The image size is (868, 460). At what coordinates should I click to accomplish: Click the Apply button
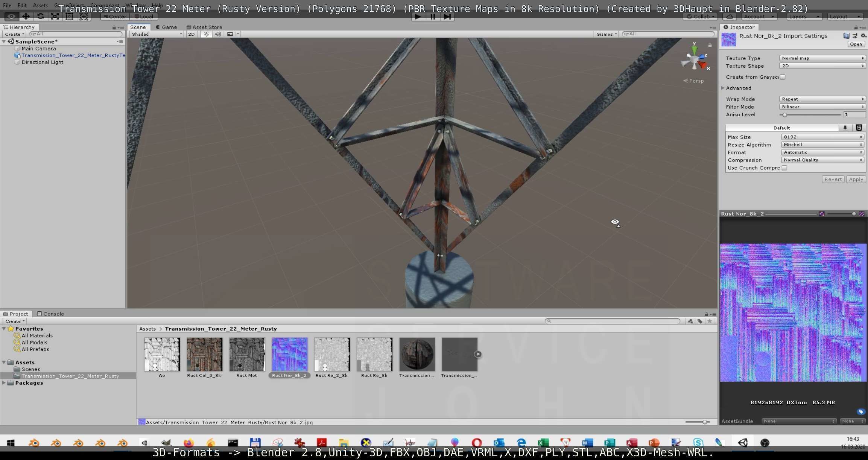[856, 179]
